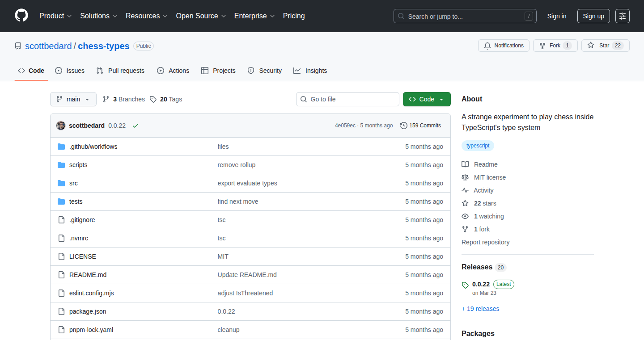Image resolution: width=644 pixels, height=340 pixels.
Task: Open the Enterprise dropdown
Action: tap(254, 16)
